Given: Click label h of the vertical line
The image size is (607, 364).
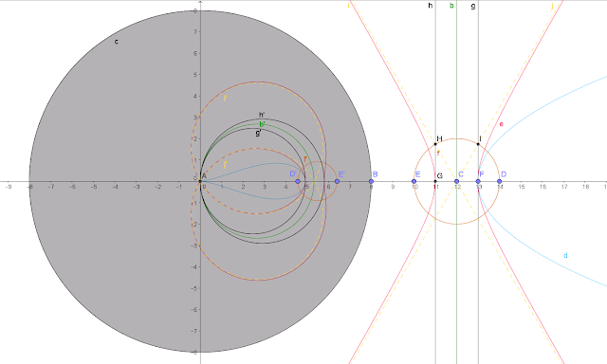Looking at the screenshot, I should pos(430,6).
